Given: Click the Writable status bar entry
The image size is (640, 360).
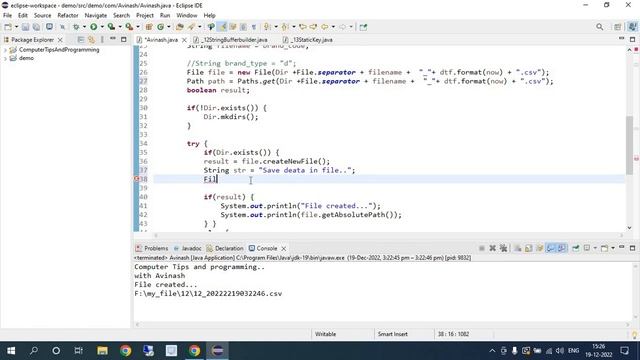Looking at the screenshot, I should pyautogui.click(x=325, y=334).
